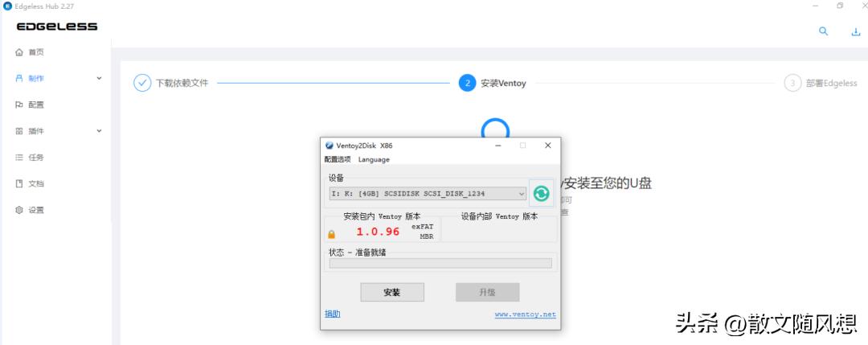Click step 3 circle 部署Edgeless

[x=792, y=83]
